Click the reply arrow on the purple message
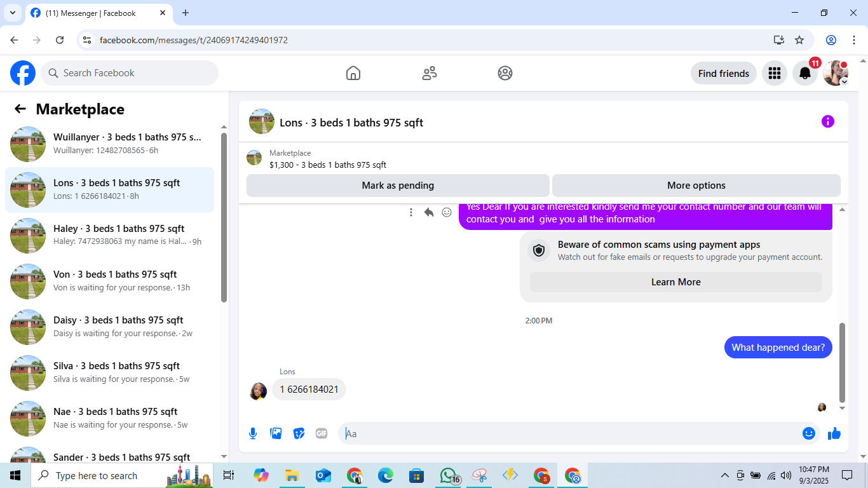The height and width of the screenshot is (488, 868). pyautogui.click(x=429, y=212)
